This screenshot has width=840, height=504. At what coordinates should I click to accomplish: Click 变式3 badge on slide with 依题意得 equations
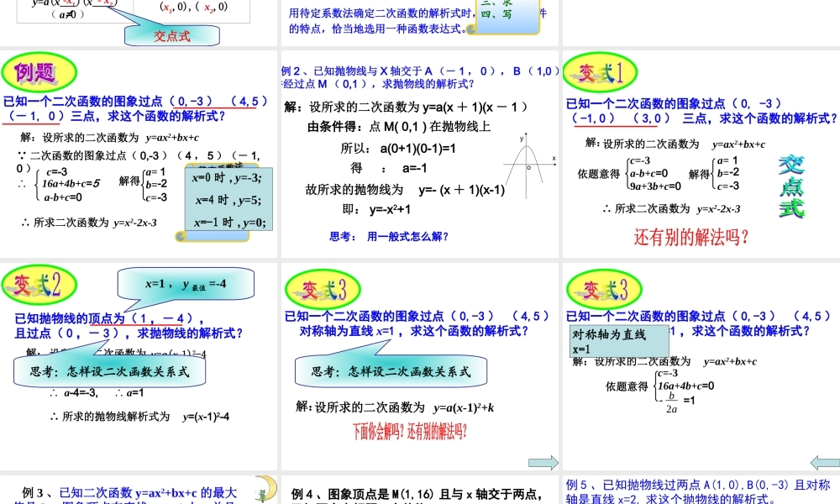tap(604, 289)
